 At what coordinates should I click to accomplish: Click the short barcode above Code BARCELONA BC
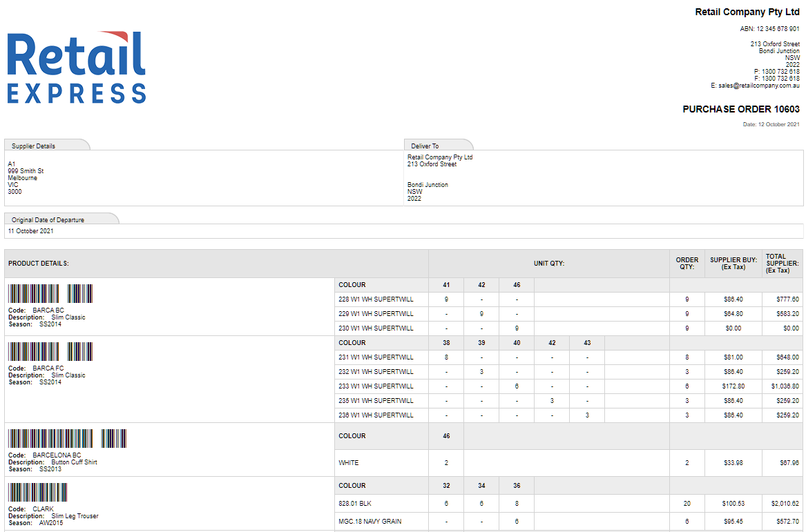tap(113, 439)
